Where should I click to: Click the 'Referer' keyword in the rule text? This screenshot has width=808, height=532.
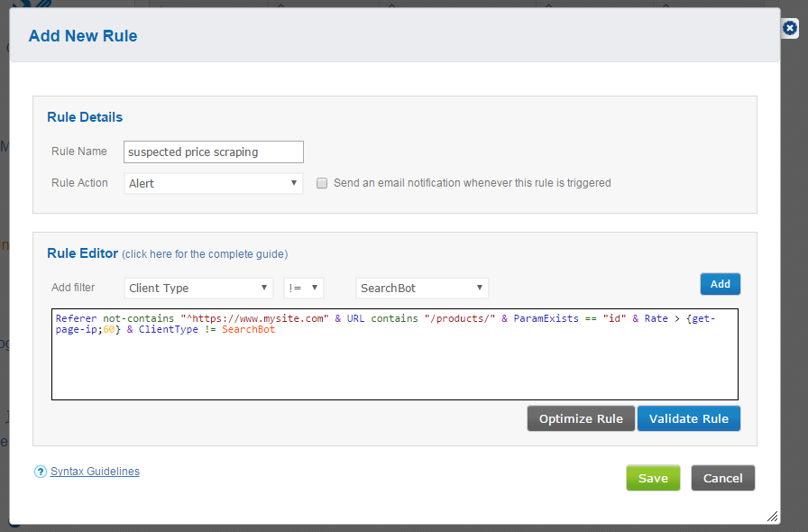[77, 318]
